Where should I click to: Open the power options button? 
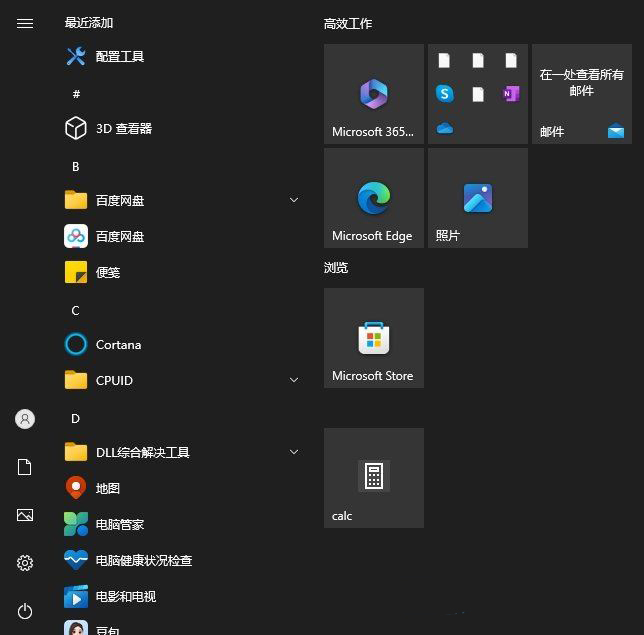coord(25,611)
